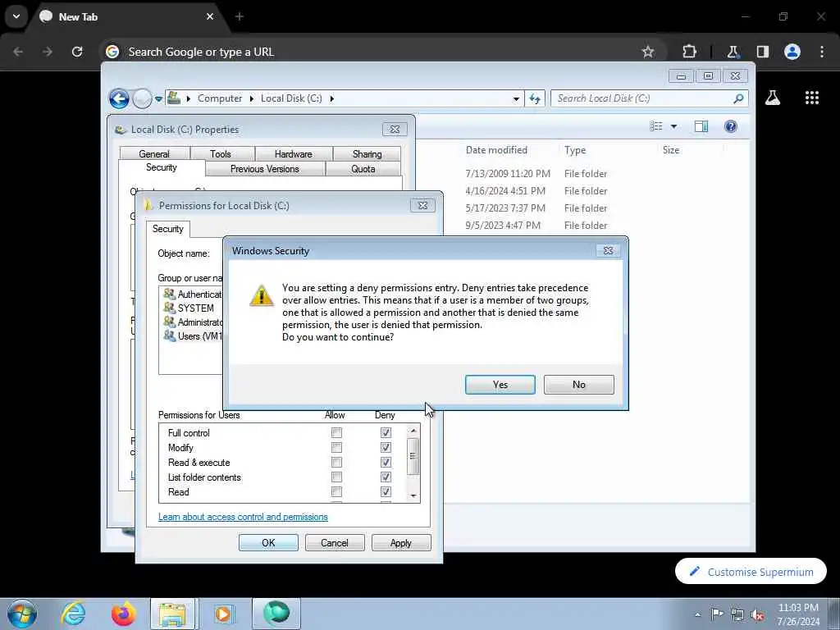
Task: Open Learn about access control link
Action: coord(243,517)
